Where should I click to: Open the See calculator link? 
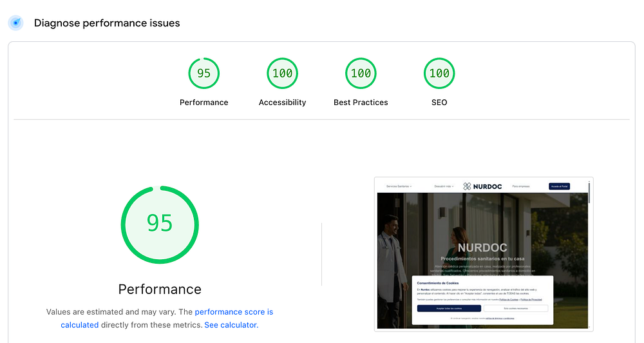coord(231,325)
